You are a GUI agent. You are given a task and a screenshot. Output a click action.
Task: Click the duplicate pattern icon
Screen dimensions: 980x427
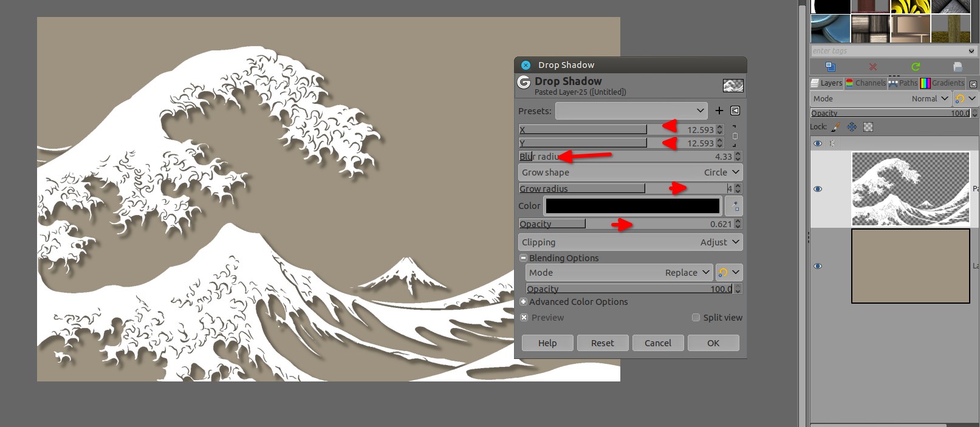click(x=831, y=66)
